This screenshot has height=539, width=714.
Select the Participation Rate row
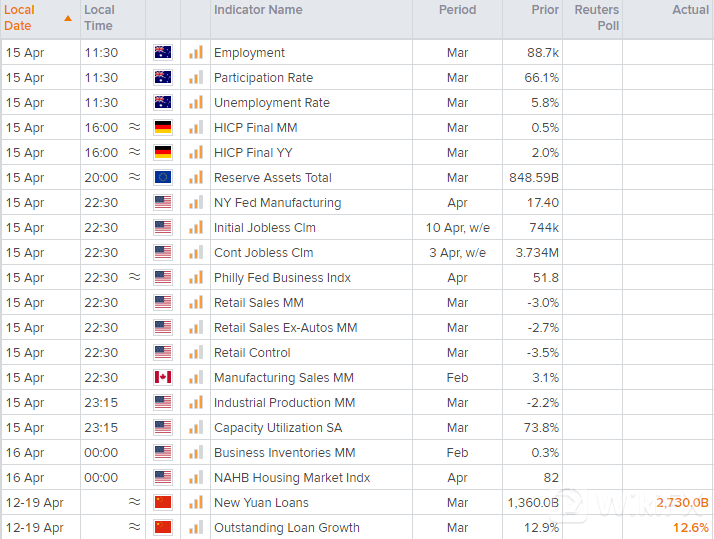click(263, 78)
